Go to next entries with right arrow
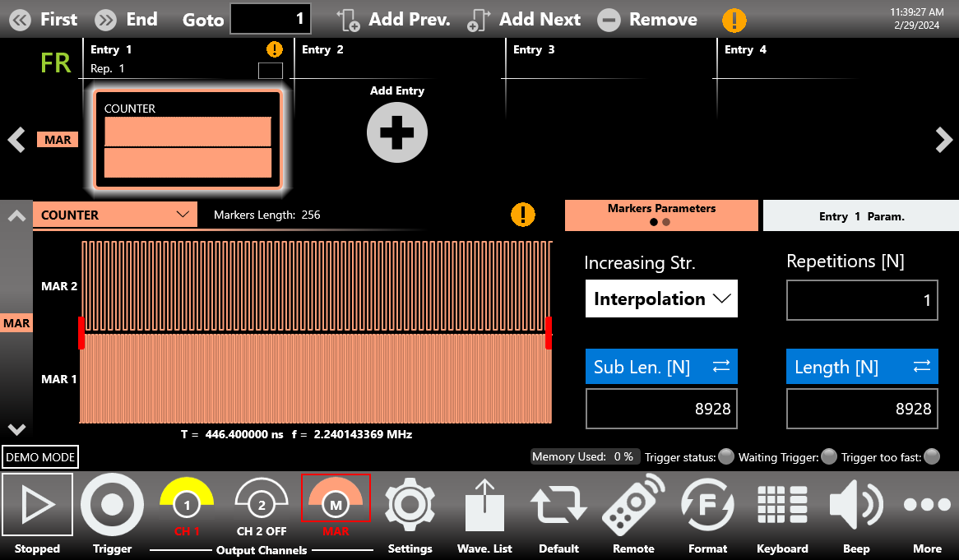Image resolution: width=959 pixels, height=560 pixels. 943,140
